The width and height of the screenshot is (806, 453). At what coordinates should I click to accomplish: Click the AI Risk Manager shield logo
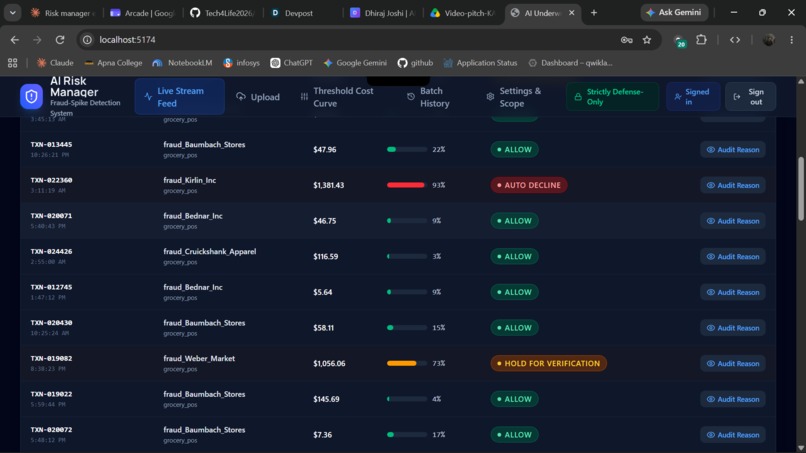click(x=31, y=97)
